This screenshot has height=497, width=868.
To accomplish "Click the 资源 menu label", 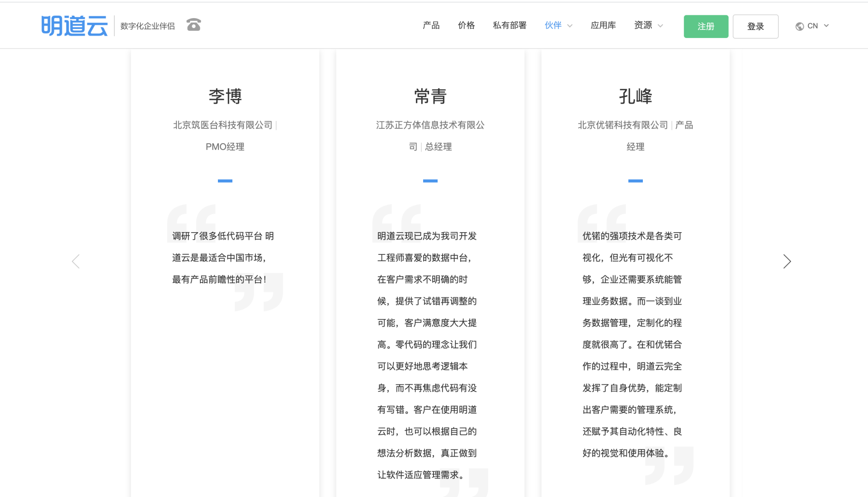I will (x=643, y=25).
